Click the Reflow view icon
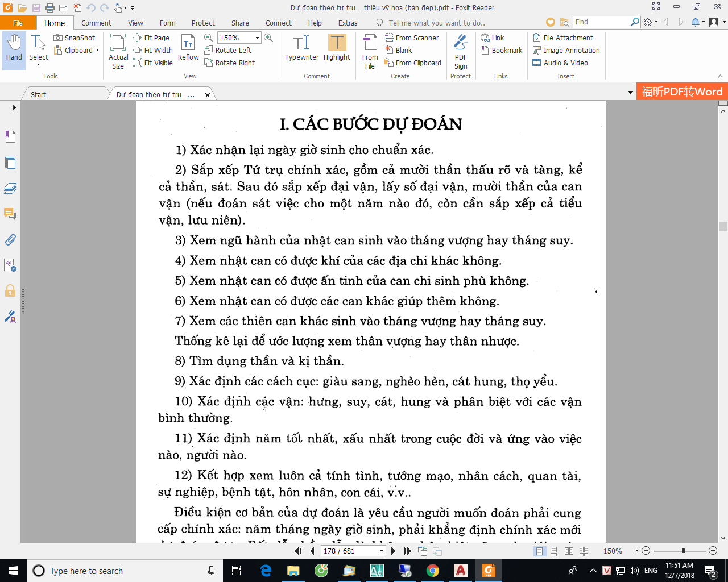 [x=188, y=48]
